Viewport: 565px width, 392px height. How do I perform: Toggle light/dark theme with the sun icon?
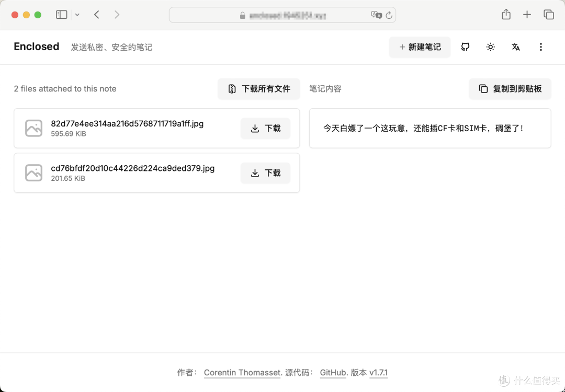coord(490,47)
